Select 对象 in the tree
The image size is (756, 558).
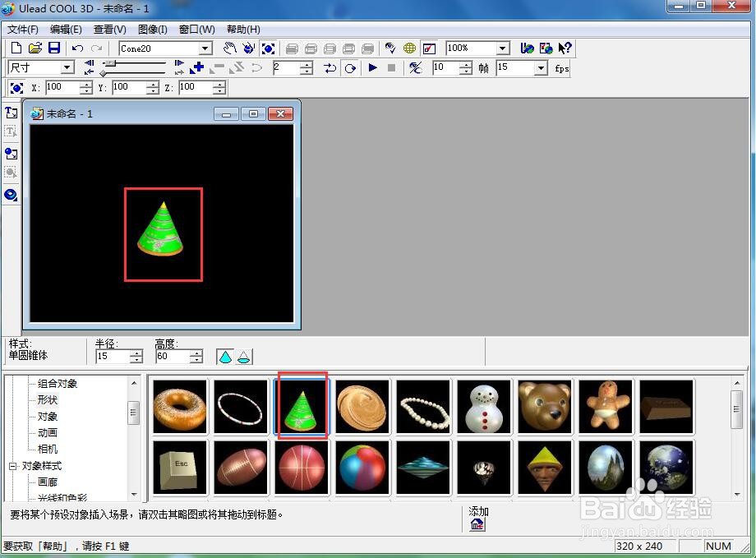tap(48, 416)
